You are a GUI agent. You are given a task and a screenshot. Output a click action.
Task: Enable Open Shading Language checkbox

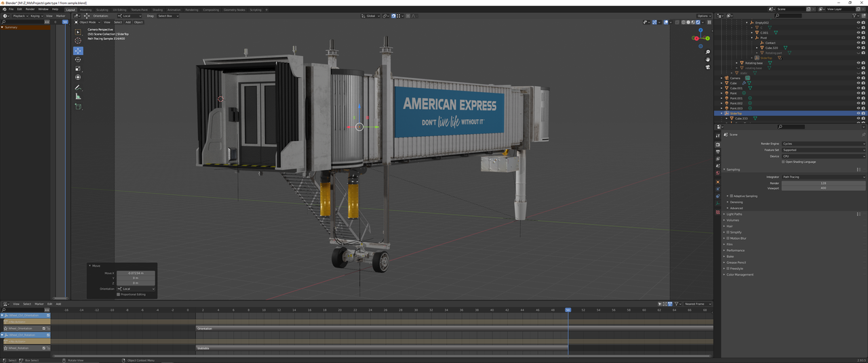tap(783, 162)
